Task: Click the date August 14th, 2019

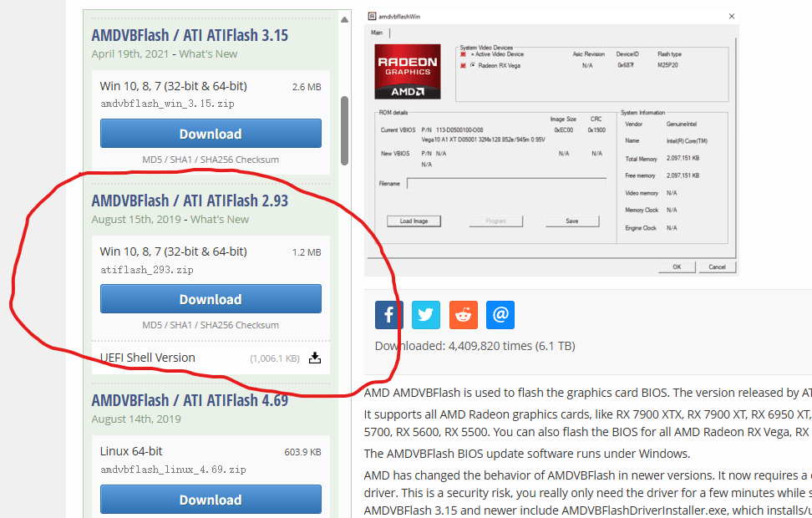Action: pos(136,419)
